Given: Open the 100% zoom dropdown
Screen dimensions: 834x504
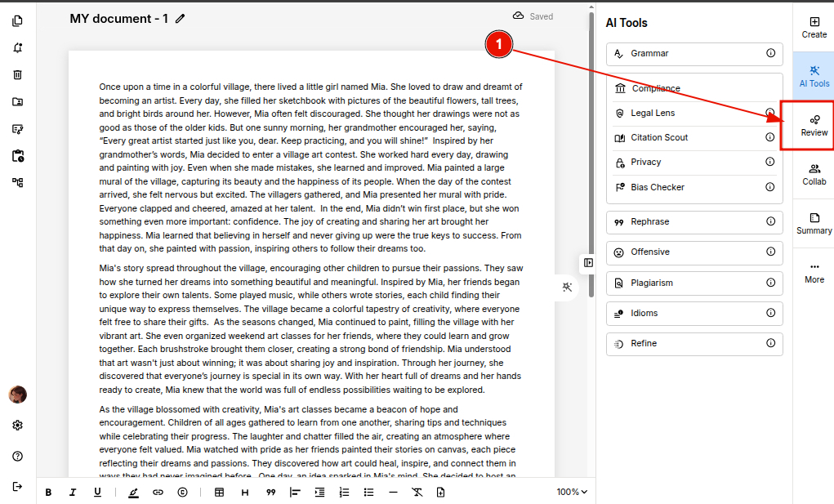Looking at the screenshot, I should (x=572, y=492).
